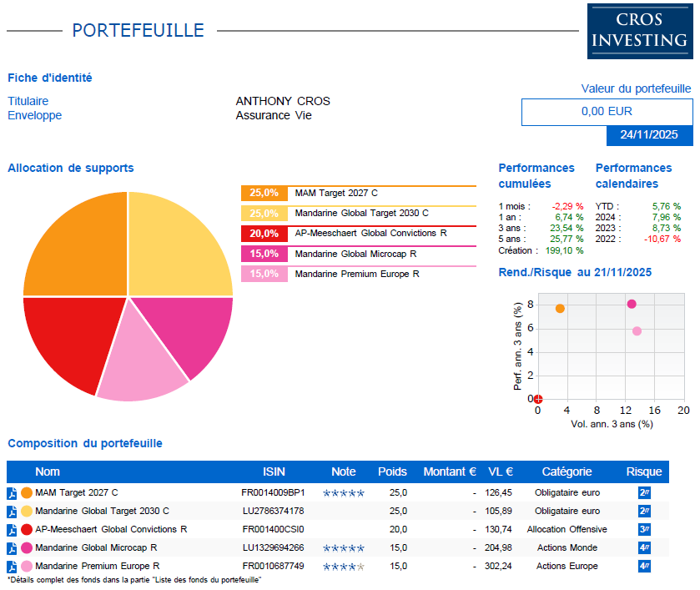Screen dimensions: 700x590
Task: Open PDF icon for Mandarine Premium Europe R
Action: [12, 567]
